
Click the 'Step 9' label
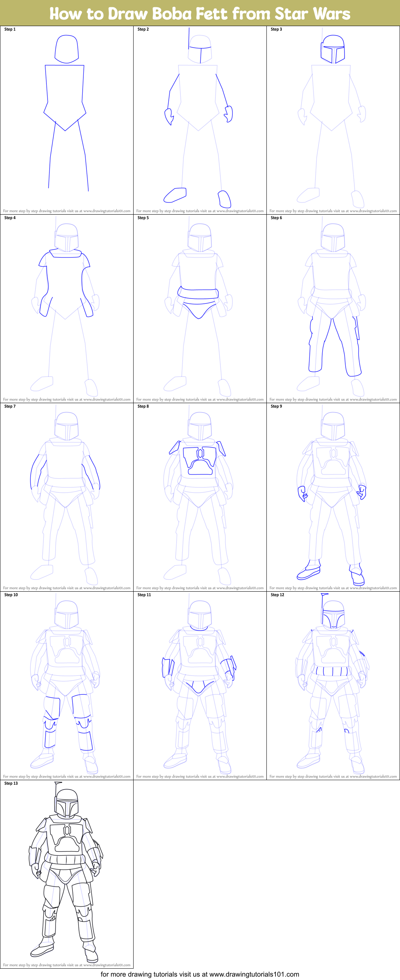[x=277, y=406]
